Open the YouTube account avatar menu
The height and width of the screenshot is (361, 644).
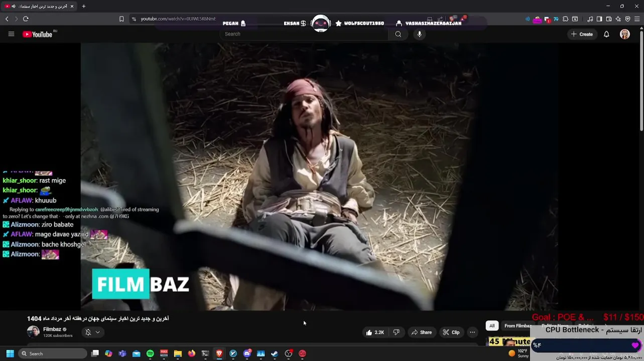point(625,34)
